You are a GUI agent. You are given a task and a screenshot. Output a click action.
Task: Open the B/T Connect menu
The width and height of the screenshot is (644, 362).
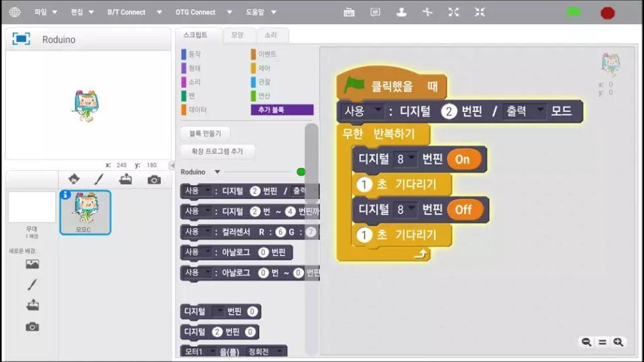tap(134, 12)
